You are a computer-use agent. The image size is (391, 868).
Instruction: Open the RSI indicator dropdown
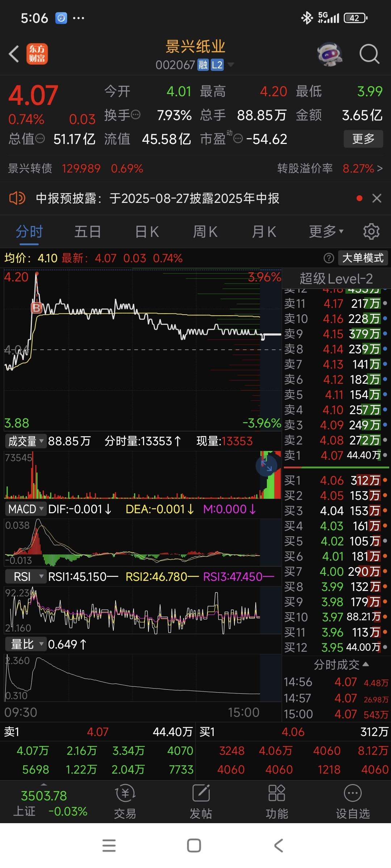25,577
